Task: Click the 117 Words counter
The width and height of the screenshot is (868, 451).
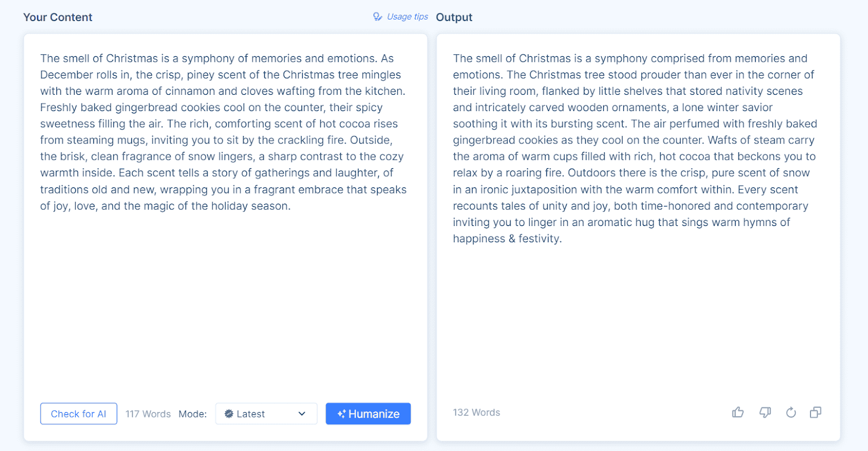Action: click(x=148, y=414)
